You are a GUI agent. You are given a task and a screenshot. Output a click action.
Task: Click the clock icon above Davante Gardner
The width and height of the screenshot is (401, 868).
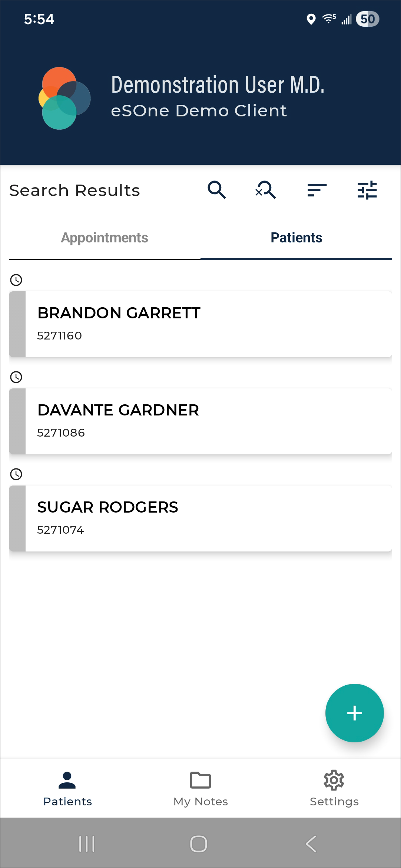click(16, 377)
